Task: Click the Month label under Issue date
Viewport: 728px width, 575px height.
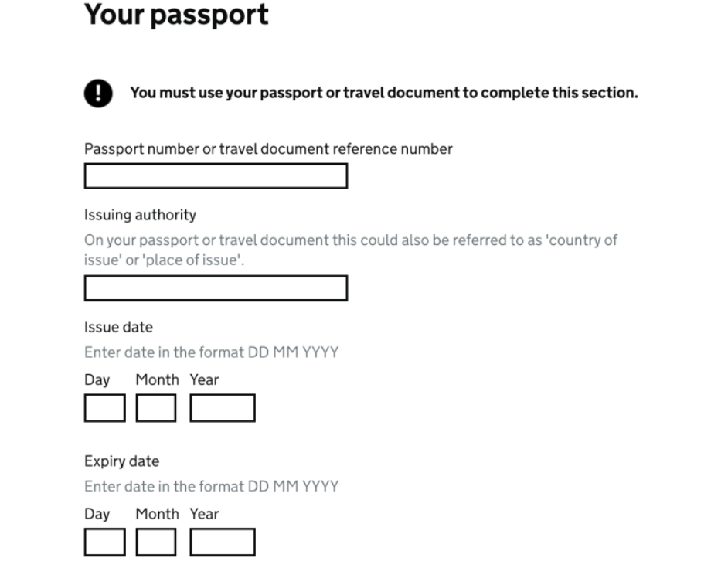Action: (157, 380)
